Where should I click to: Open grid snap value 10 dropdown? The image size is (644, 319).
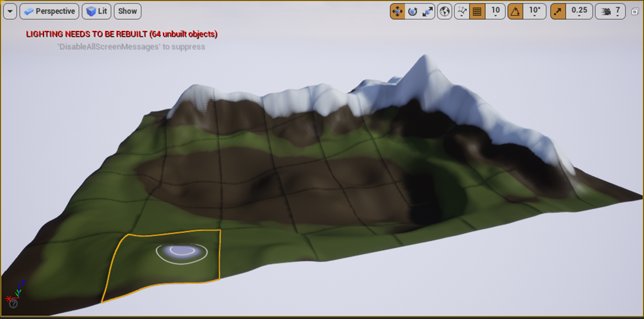pyautogui.click(x=495, y=11)
